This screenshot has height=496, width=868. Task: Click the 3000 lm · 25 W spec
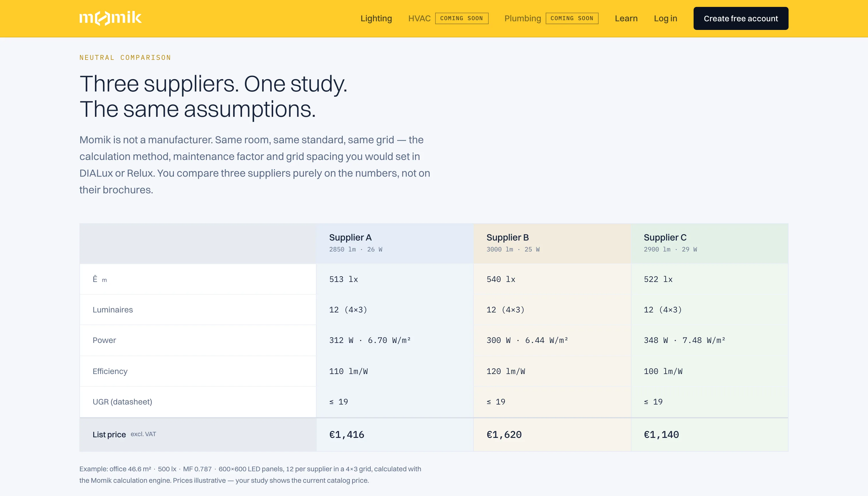click(x=513, y=249)
